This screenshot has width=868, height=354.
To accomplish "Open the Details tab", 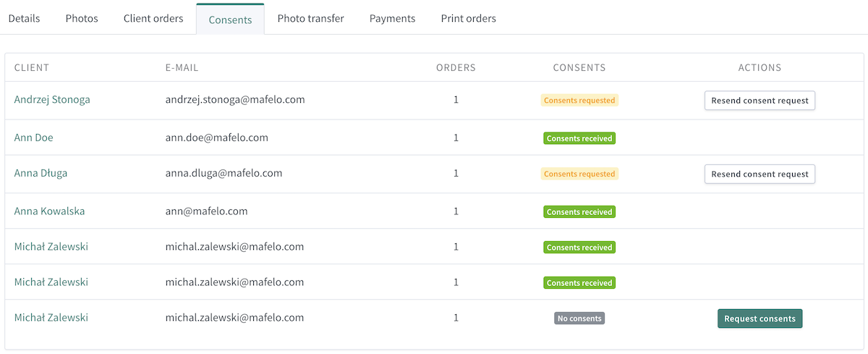I will tap(24, 18).
